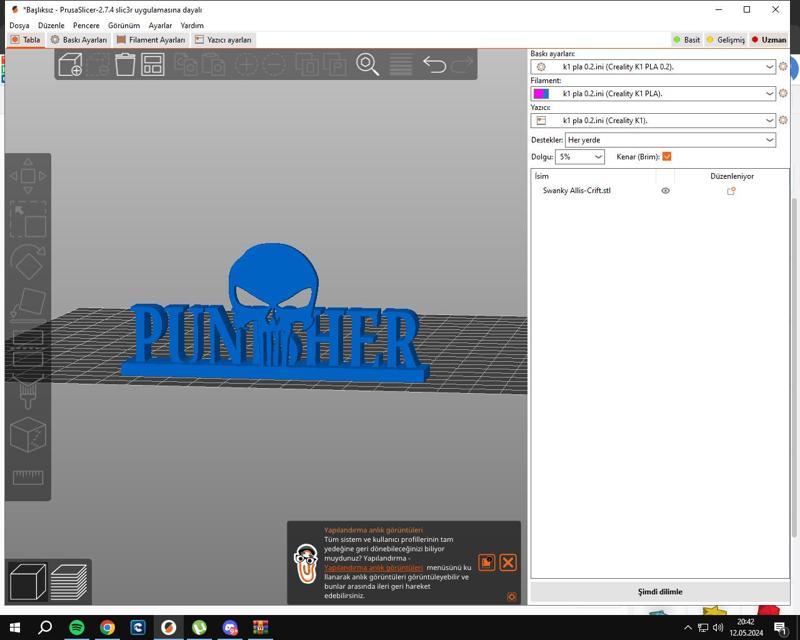Follow the Yapılandırma anlık görüntüleri link
This screenshot has width=800, height=640.
coord(373,568)
